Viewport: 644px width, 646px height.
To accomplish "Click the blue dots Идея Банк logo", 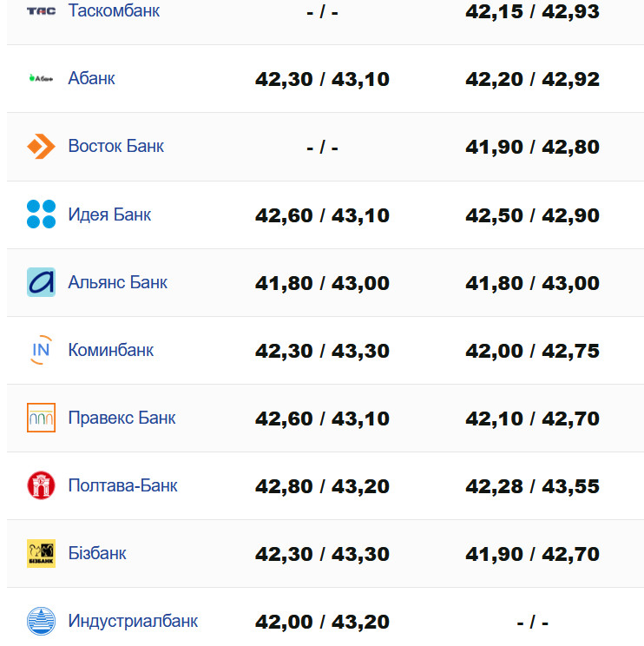I will 41,214.
